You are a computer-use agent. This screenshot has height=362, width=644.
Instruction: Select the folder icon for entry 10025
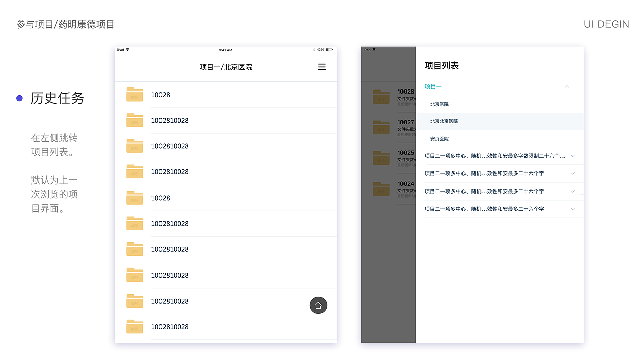(381, 157)
